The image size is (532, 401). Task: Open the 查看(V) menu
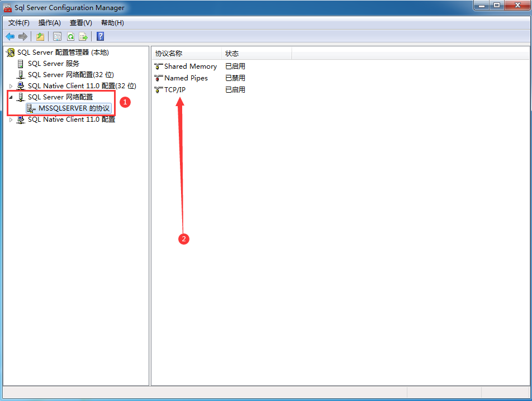80,23
